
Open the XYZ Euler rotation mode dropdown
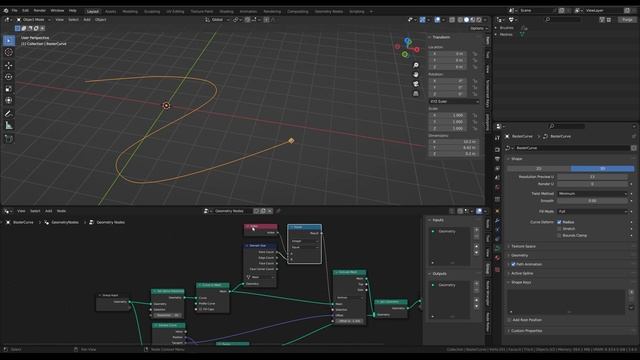[454, 102]
